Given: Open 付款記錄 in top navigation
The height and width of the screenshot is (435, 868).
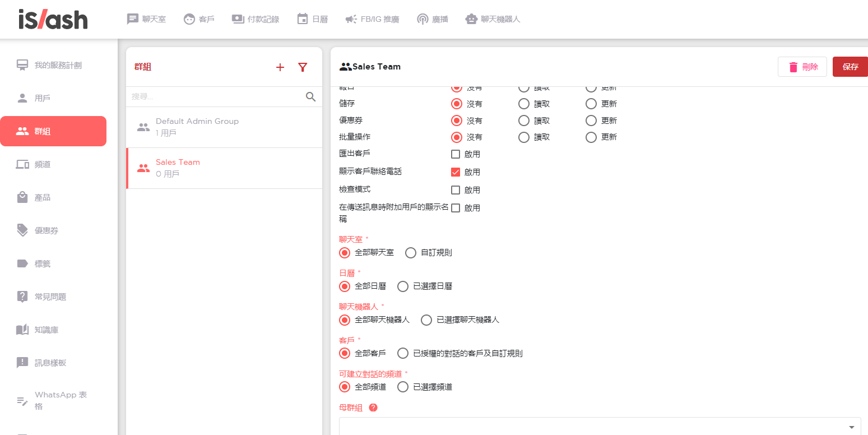Looking at the screenshot, I should [x=256, y=19].
